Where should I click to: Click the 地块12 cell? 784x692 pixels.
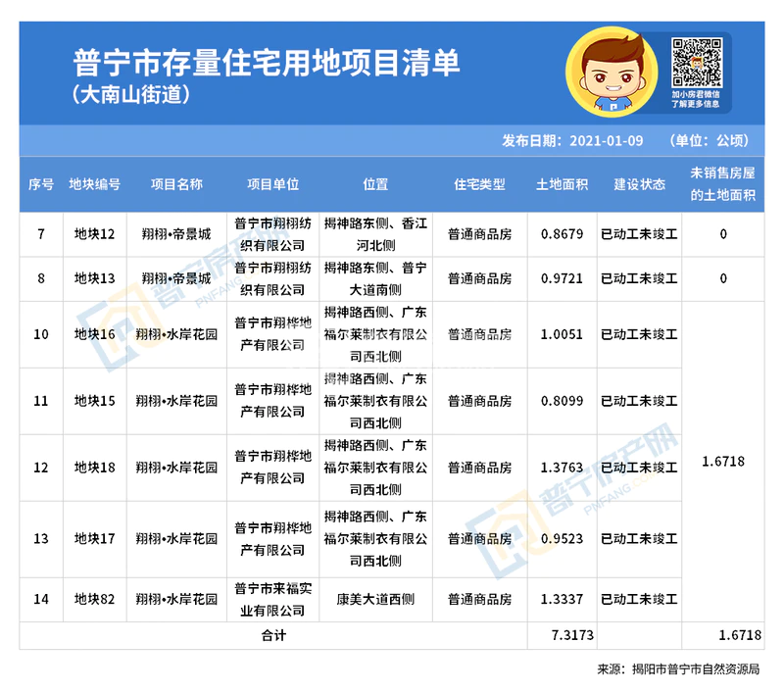pyautogui.click(x=95, y=234)
